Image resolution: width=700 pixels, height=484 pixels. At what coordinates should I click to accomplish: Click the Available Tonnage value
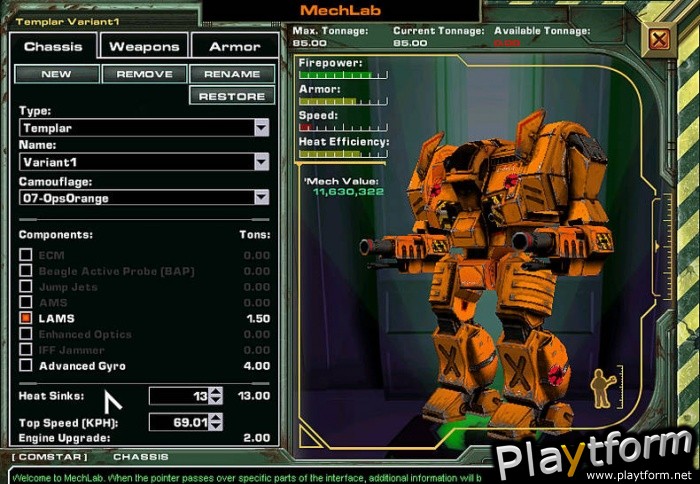507,43
